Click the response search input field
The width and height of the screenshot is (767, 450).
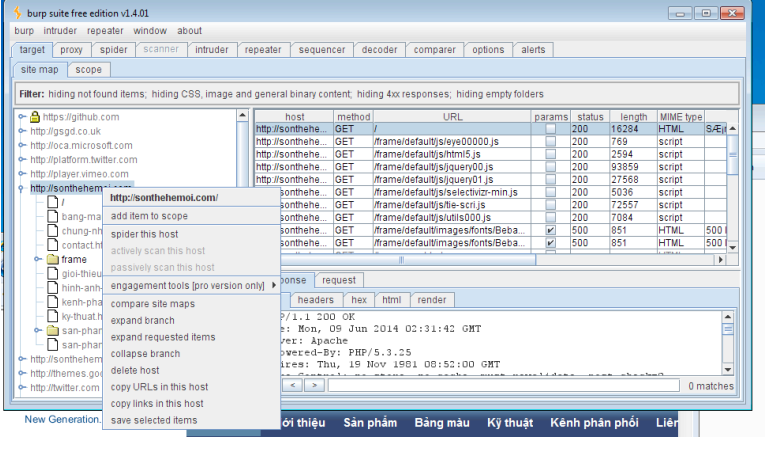(504, 386)
